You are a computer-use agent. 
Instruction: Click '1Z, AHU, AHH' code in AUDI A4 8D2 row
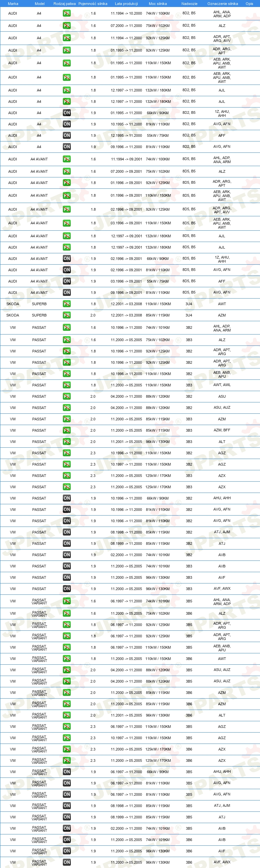click(222, 113)
